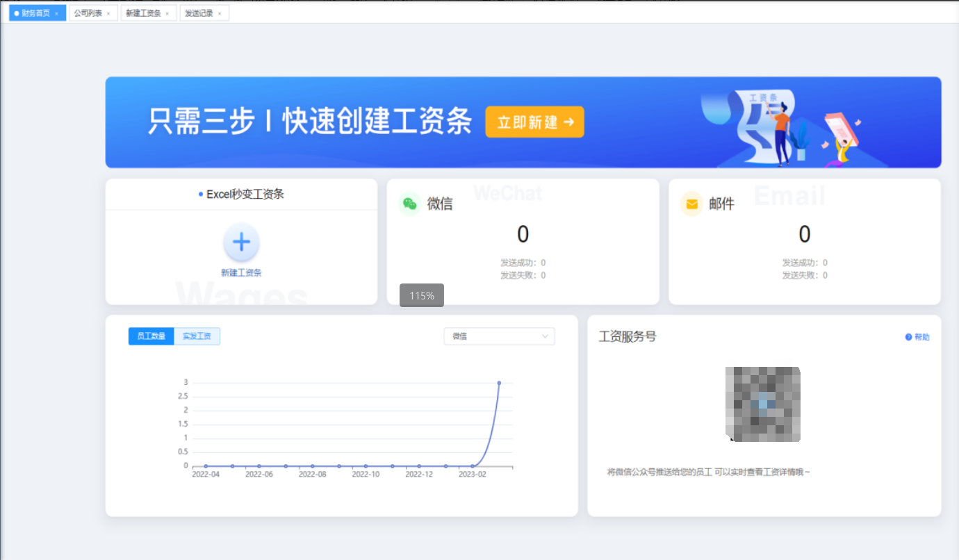Click the payroll service QR code image
This screenshot has width=959, height=560.
pos(763,404)
